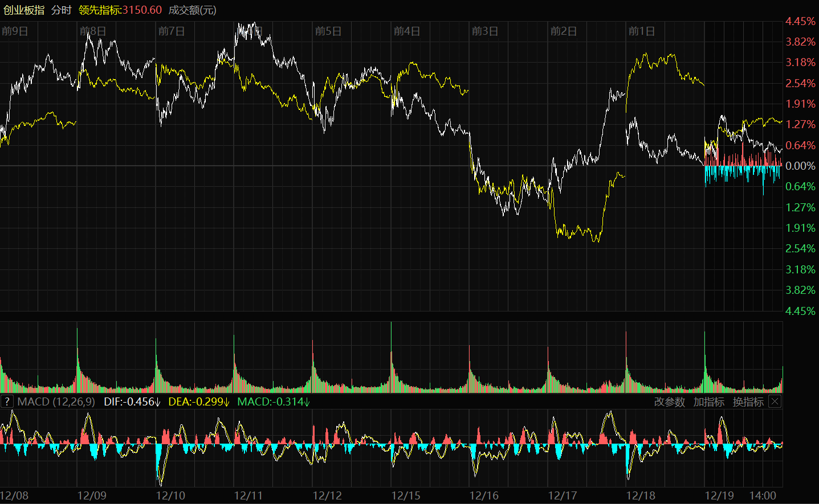Click the 12/10 date on the time axis
This screenshot has width=819, height=504.
(170, 495)
